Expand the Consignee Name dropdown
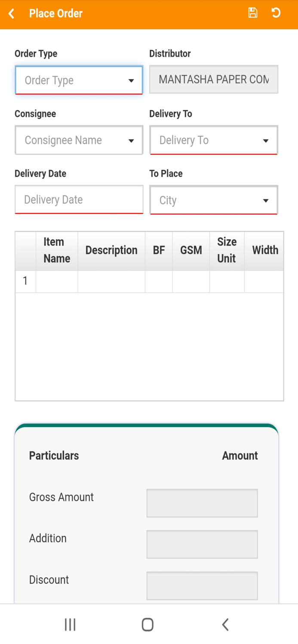This screenshot has width=298, height=644. (79, 140)
